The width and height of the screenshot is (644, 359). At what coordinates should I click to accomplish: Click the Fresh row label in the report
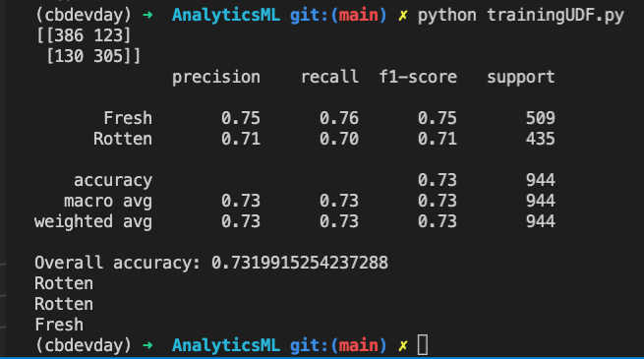pyautogui.click(x=128, y=118)
